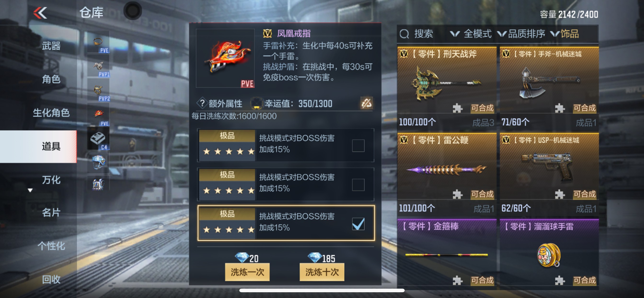Open the 额外属性 question mark help icon
The image size is (644, 298).
202,103
